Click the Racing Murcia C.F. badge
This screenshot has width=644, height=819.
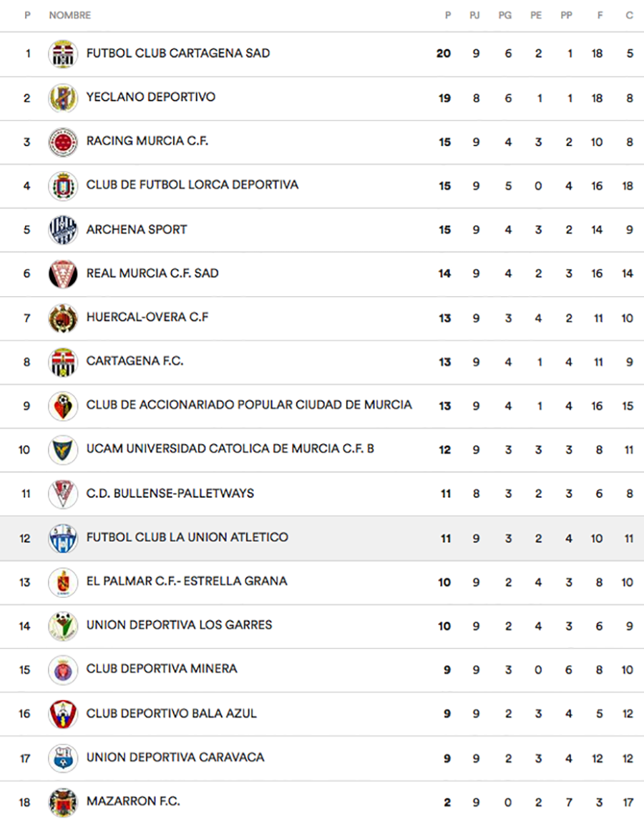tap(63, 142)
